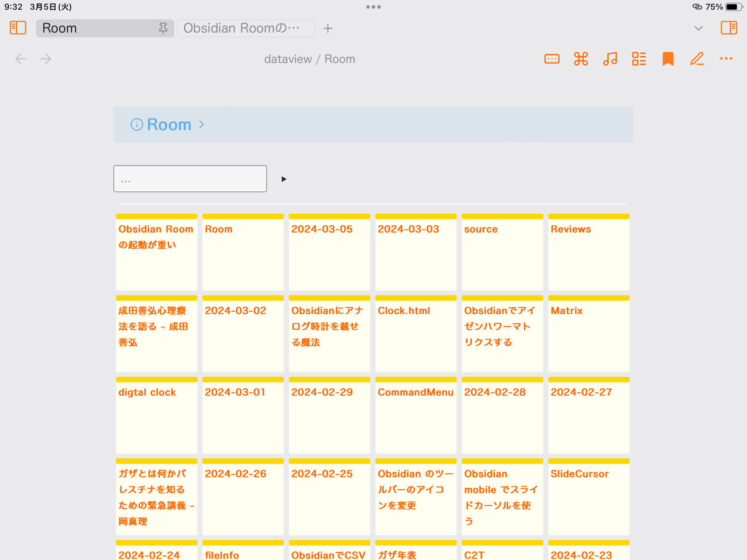Open the three-dot more options menu
Screen dimensions: 747x560
point(726,59)
